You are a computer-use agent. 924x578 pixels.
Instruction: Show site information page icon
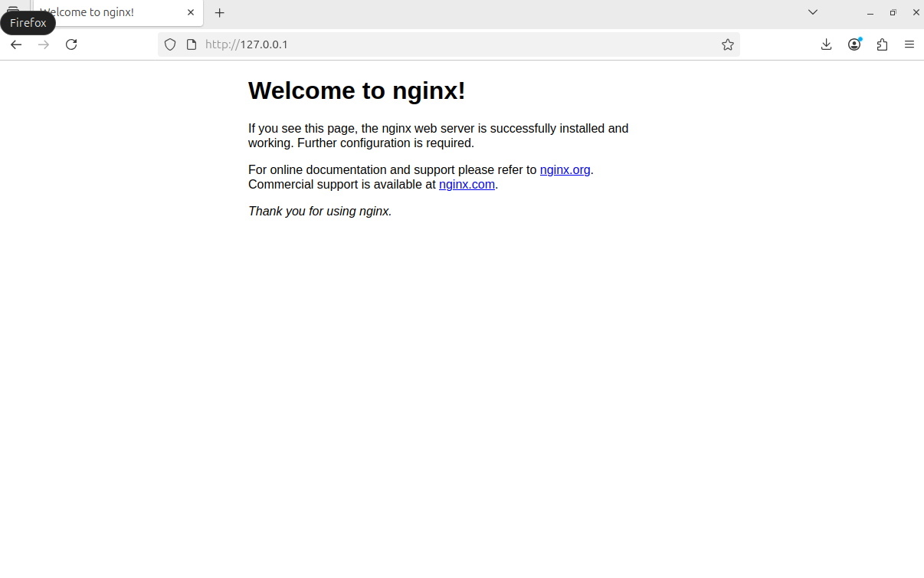pyautogui.click(x=192, y=44)
